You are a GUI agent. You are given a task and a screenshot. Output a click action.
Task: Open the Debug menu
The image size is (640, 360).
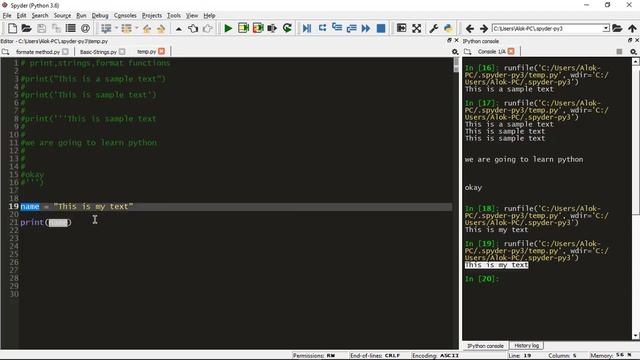click(x=100, y=16)
